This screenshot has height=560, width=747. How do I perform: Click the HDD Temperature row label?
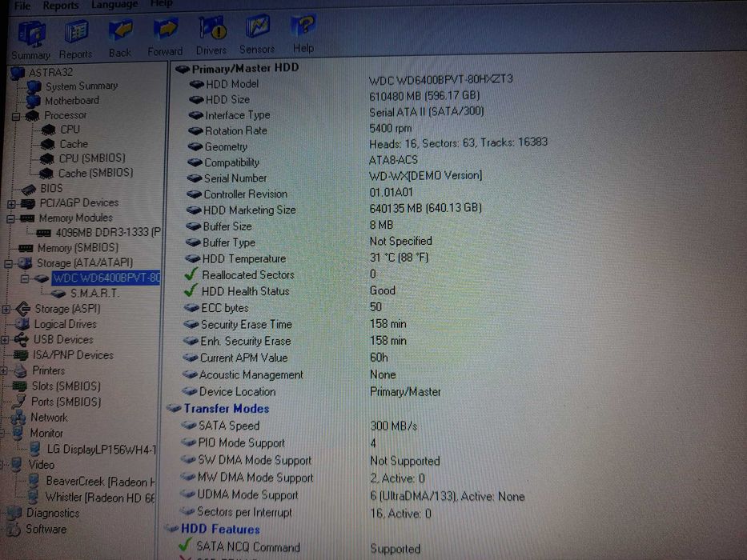point(244,259)
